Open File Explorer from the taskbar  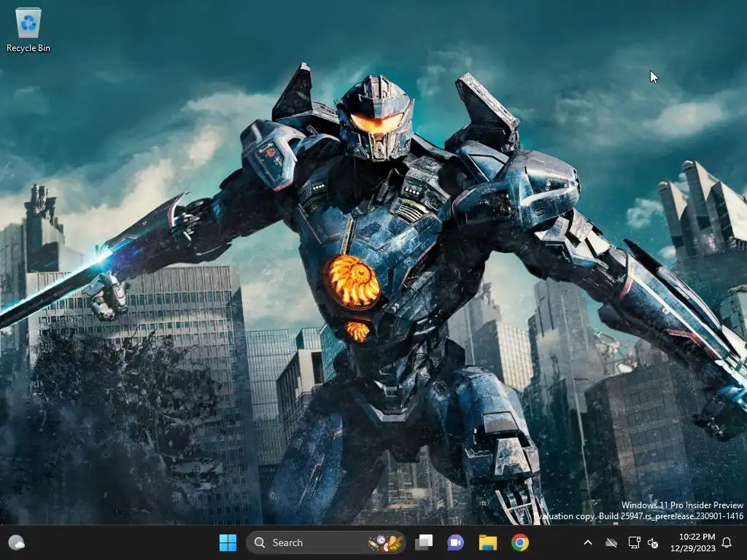(488, 542)
